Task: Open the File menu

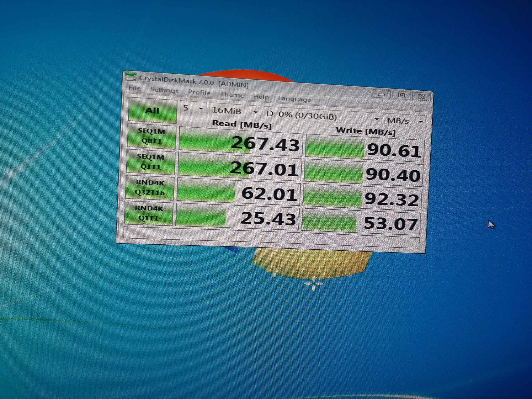Action: pyautogui.click(x=134, y=88)
